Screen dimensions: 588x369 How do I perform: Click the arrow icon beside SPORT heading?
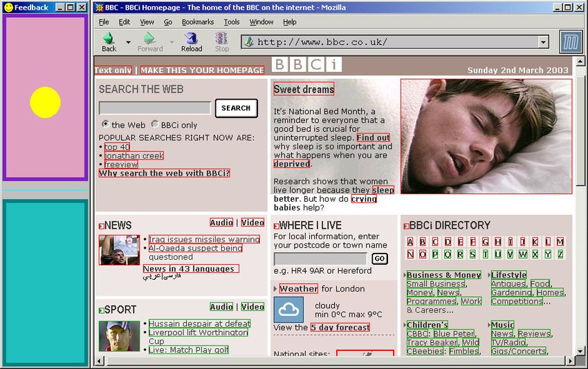click(x=101, y=310)
